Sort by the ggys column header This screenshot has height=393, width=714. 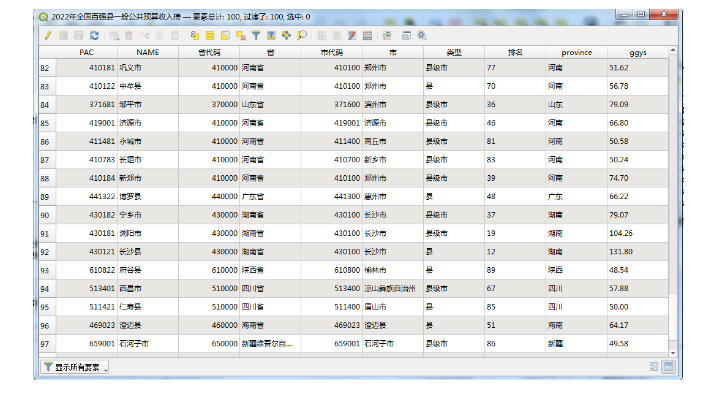point(638,52)
